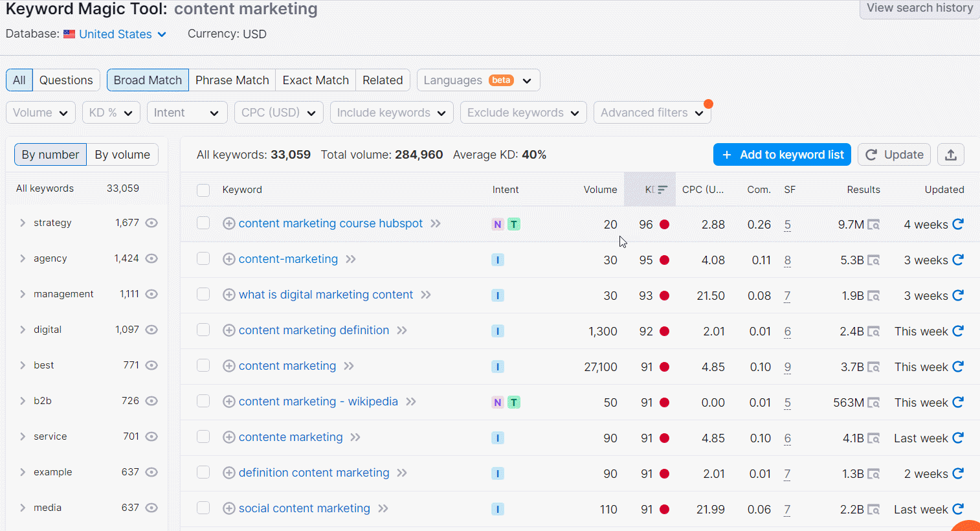980x531 pixels.
Task: Open the Include keywords dropdown
Action: (x=392, y=113)
